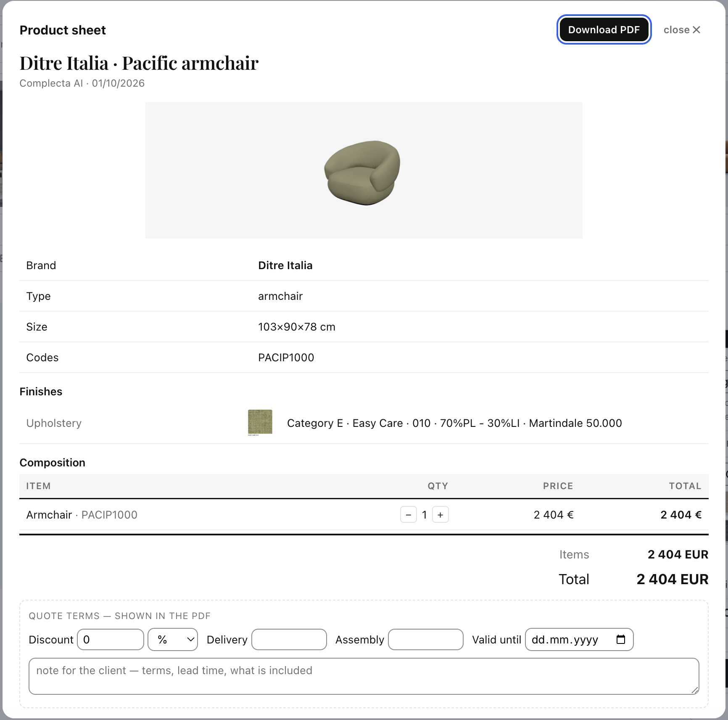Click into the Delivery input field
The height and width of the screenshot is (720, 728).
point(289,640)
